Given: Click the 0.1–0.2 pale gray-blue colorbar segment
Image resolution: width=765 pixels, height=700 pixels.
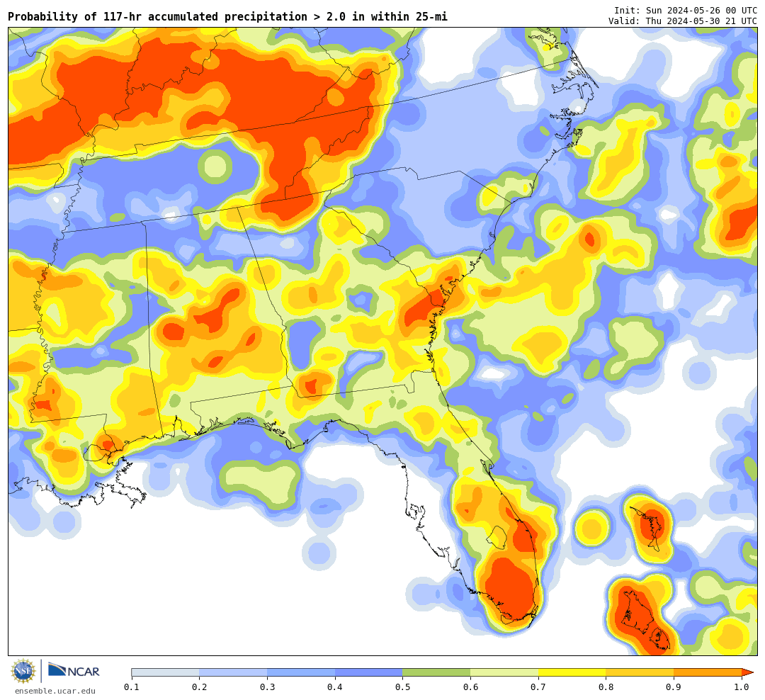Looking at the screenshot, I should pos(165,672).
